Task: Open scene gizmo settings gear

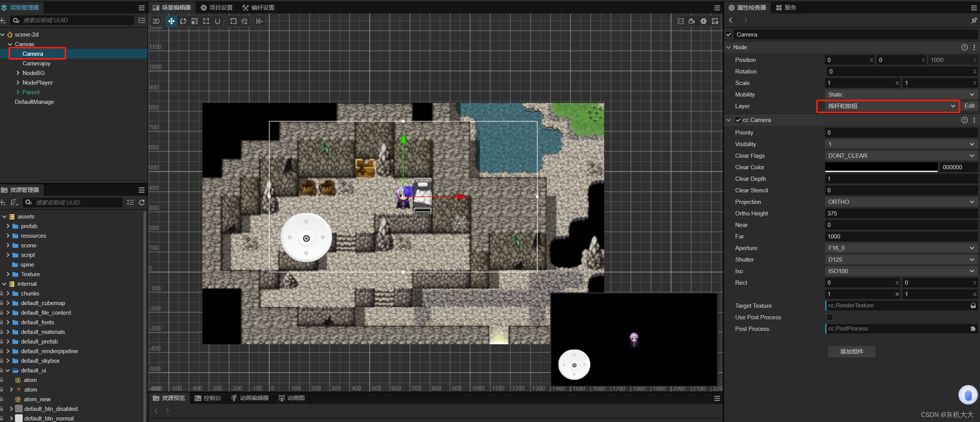Action: coord(703,21)
